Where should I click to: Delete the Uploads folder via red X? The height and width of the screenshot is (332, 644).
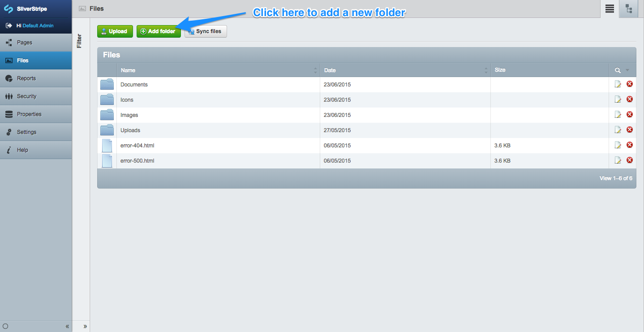[630, 129]
